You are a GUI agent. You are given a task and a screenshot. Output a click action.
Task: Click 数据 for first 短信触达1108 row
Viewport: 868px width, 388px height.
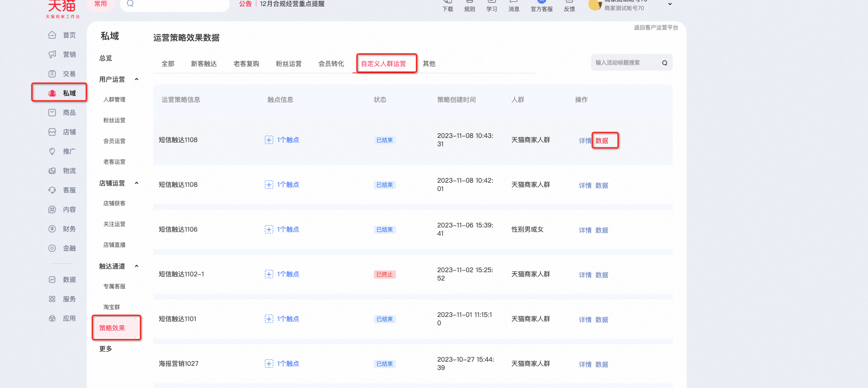pyautogui.click(x=602, y=141)
